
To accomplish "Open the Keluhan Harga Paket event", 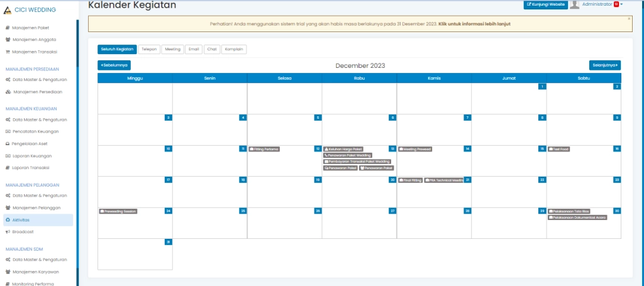I will (343, 149).
